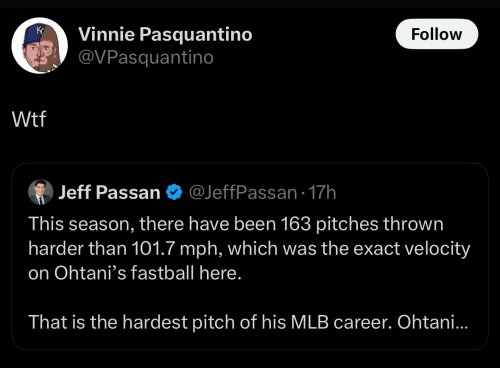Open Vinnie Pasquantino's profile avatar
The width and height of the screenshot is (500, 368).
(40, 46)
